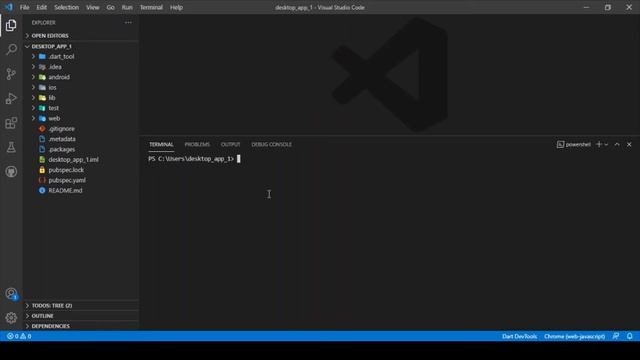Open the Testing flask view
This screenshot has width=640, height=360.
click(x=11, y=147)
